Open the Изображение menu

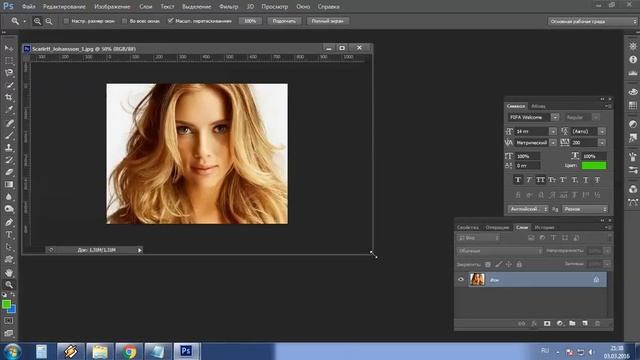pos(112,7)
